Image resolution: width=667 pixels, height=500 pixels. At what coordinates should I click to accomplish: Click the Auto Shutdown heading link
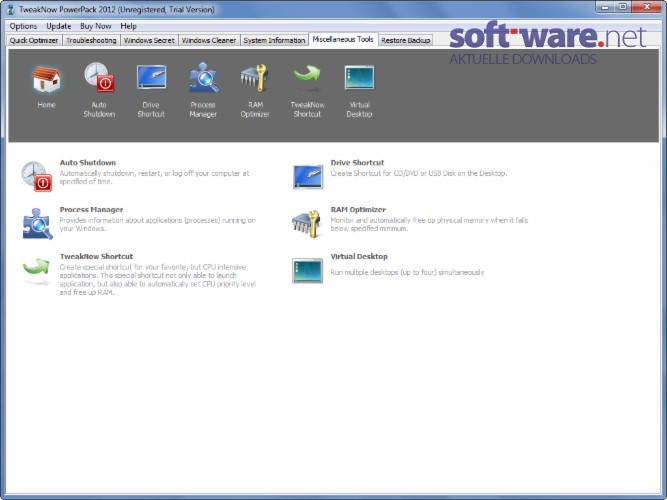[88, 163]
